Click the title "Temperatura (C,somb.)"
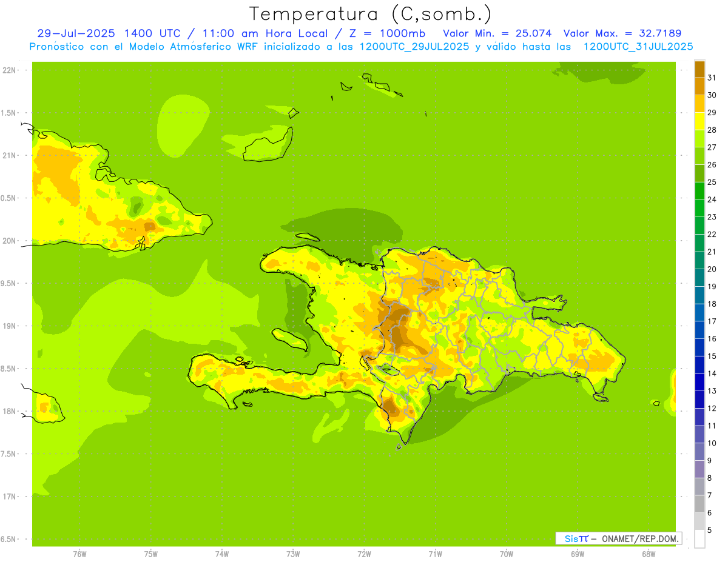Screen dimensions: 728x562 click(370, 14)
